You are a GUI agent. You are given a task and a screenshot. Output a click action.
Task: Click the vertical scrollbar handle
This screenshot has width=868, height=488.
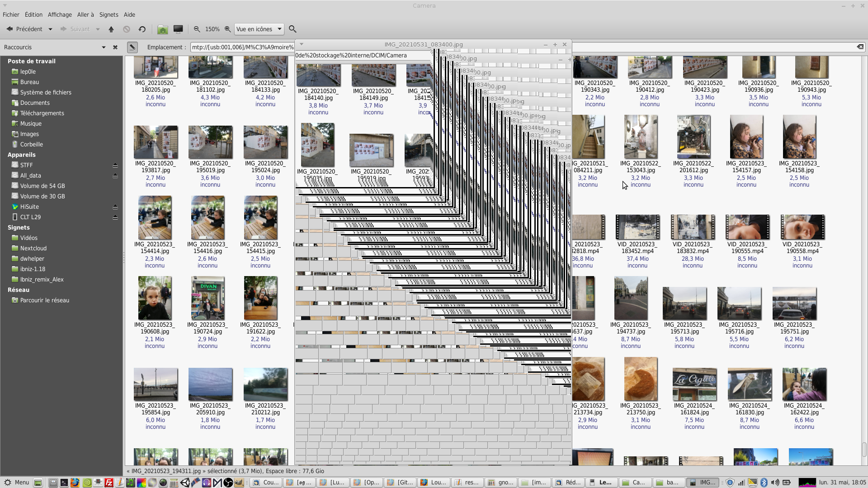pos(864,449)
